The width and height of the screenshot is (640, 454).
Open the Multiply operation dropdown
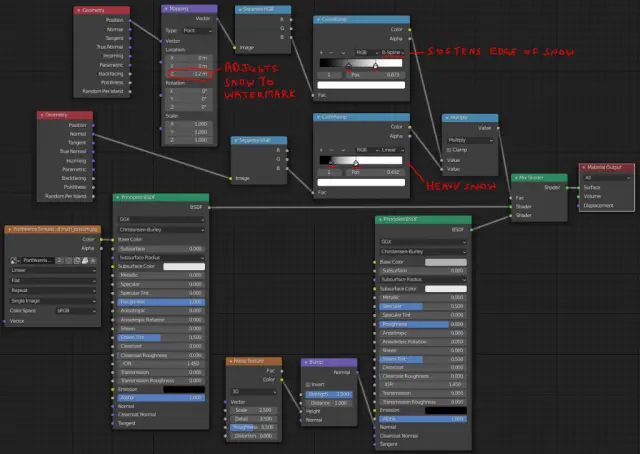click(470, 140)
